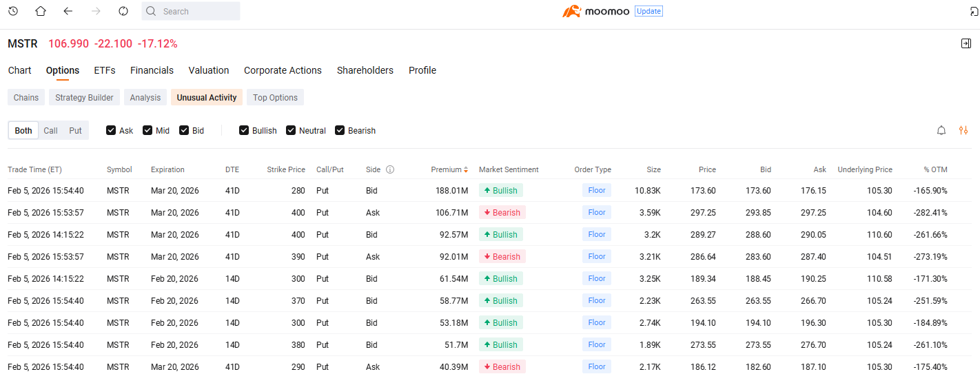Click the Trade Time (ET) column header

click(34, 169)
